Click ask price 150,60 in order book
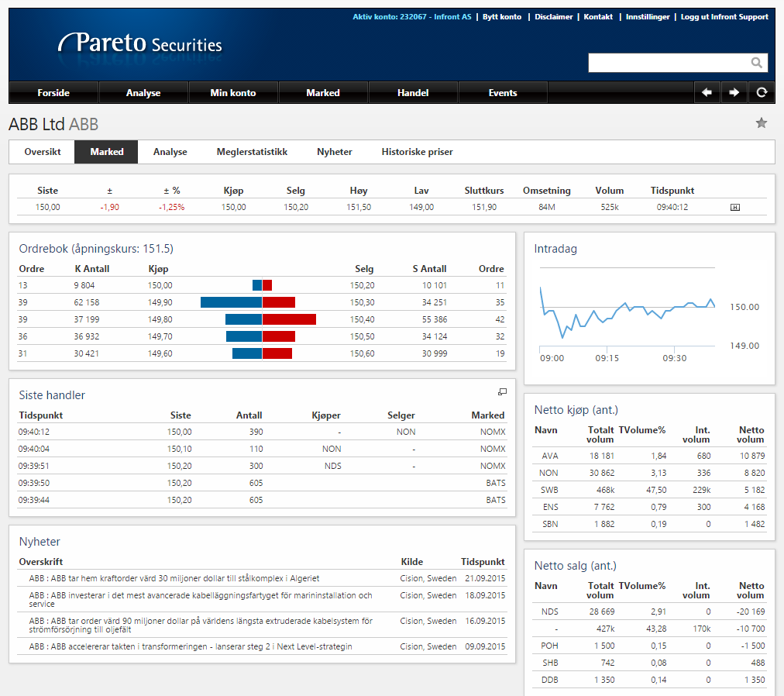The width and height of the screenshot is (784, 696). click(362, 353)
